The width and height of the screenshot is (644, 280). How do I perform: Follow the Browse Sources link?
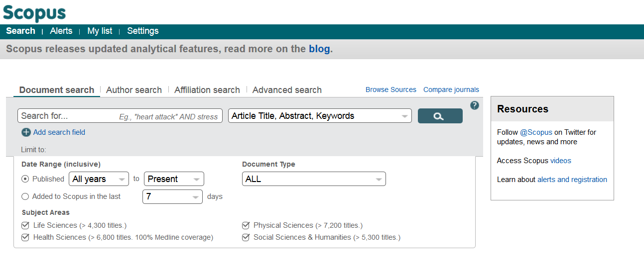[x=391, y=90]
